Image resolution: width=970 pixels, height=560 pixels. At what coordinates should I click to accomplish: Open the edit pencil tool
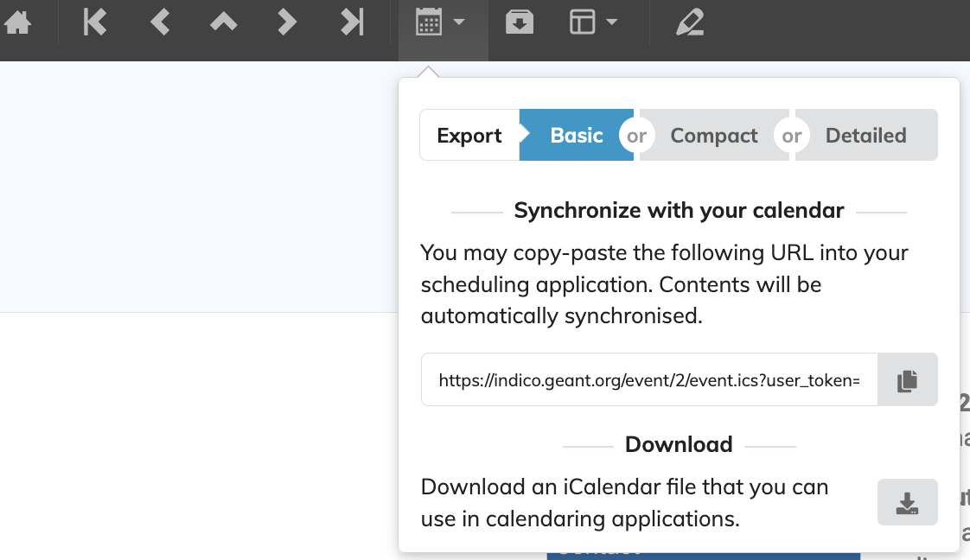coord(689,22)
